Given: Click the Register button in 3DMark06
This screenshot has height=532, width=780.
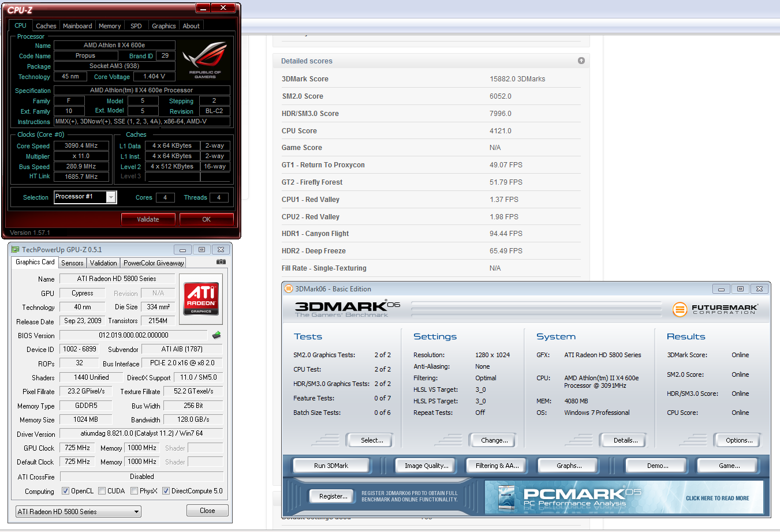Looking at the screenshot, I should pos(333,496).
